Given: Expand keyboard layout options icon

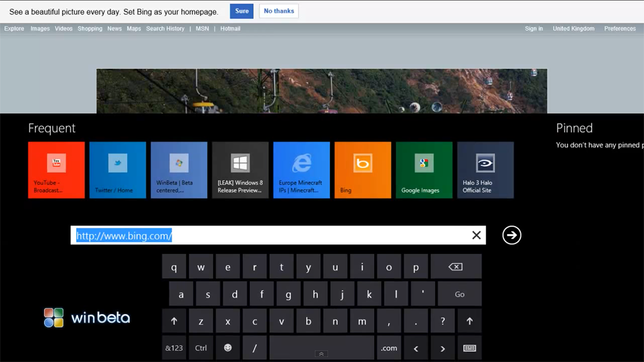Looking at the screenshot, I should tap(469, 348).
